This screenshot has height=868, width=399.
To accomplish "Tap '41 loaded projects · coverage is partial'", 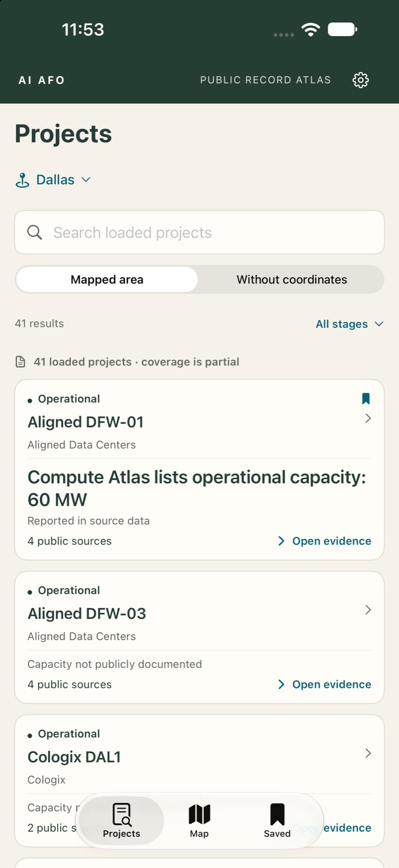I will pyautogui.click(x=136, y=362).
